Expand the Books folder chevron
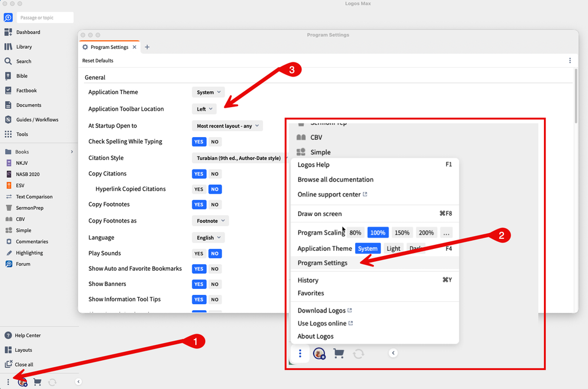The width and height of the screenshot is (588, 389). [72, 152]
